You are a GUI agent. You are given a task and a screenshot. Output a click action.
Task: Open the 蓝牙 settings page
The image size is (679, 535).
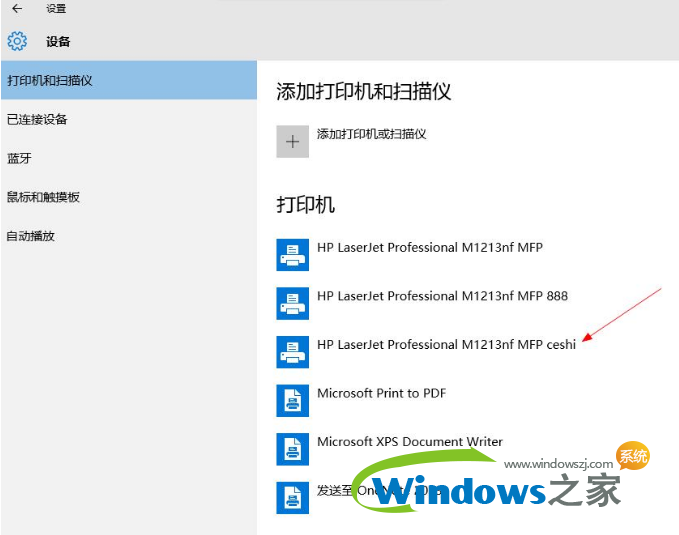[x=129, y=158]
